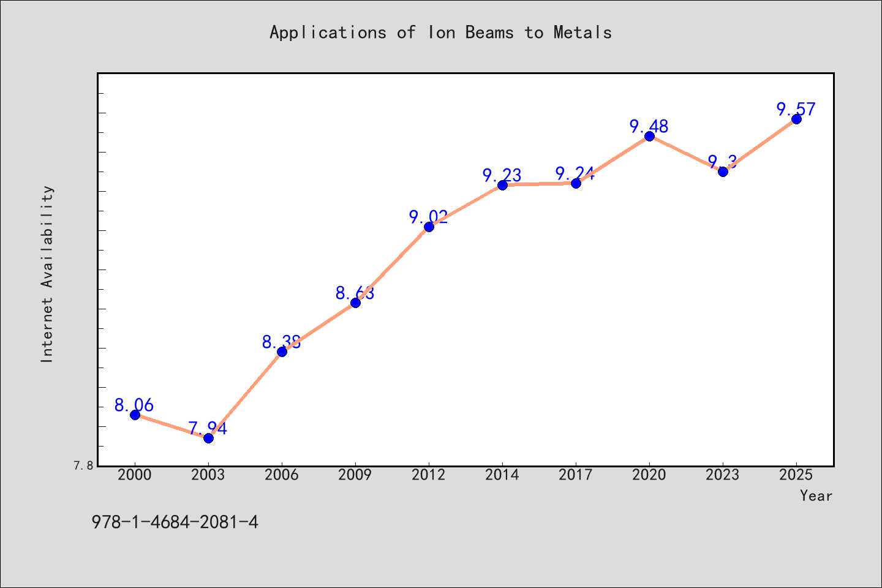
Task: Click the value label '8.06'
Action: pyautogui.click(x=134, y=405)
